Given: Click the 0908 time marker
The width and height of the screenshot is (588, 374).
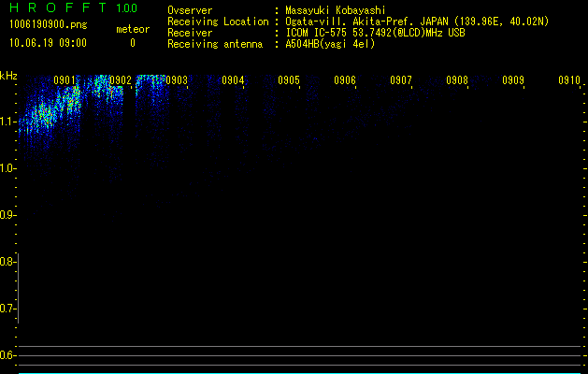Looking at the screenshot, I should pyautogui.click(x=457, y=80).
